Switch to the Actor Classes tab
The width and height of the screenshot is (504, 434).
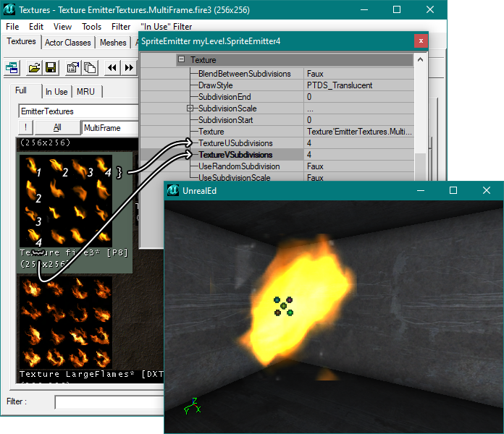68,43
